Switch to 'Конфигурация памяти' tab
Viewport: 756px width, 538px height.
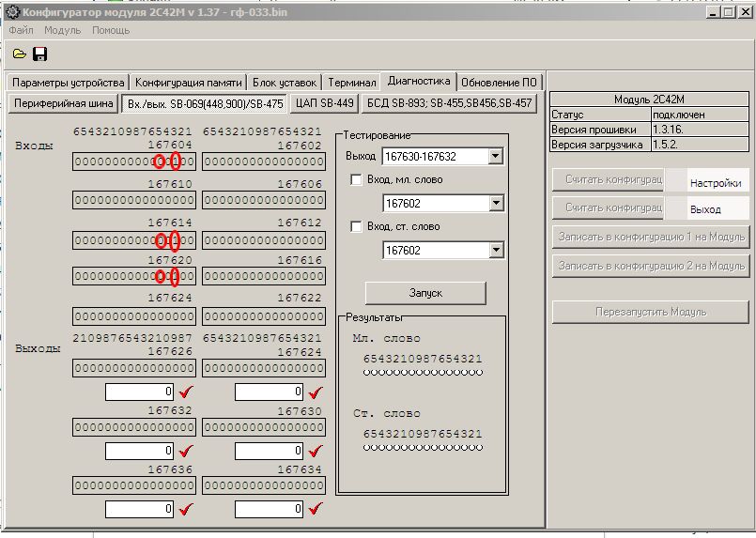click(x=188, y=83)
